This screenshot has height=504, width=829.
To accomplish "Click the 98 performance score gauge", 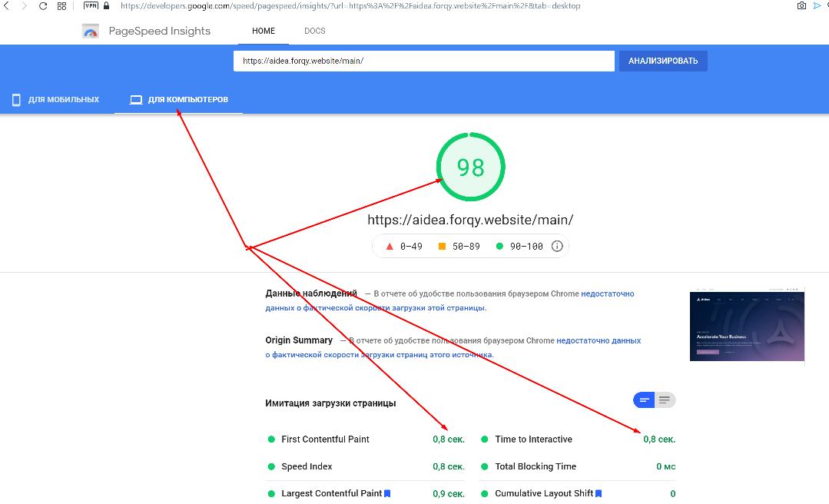I will pyautogui.click(x=470, y=167).
